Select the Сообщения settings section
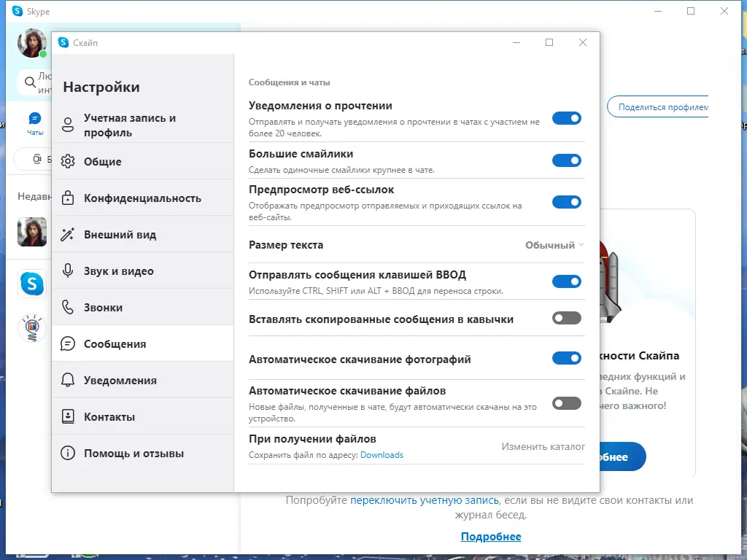This screenshot has height=560, width=747. [x=142, y=344]
